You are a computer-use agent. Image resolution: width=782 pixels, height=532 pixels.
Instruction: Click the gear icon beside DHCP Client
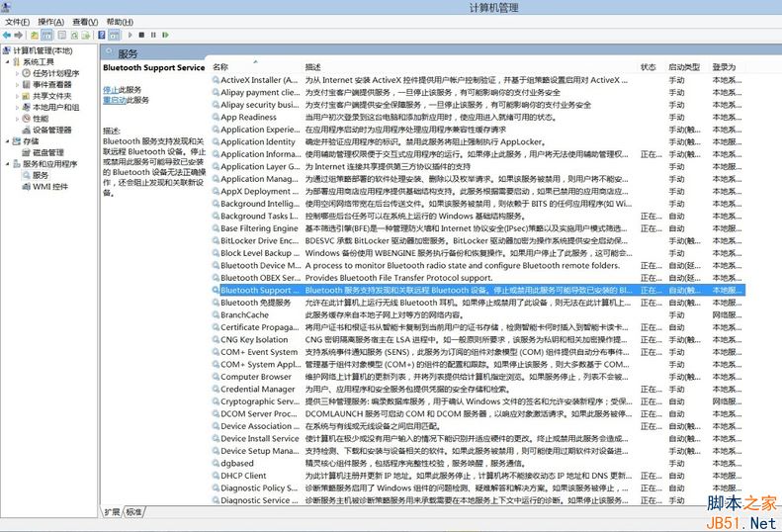click(216, 476)
